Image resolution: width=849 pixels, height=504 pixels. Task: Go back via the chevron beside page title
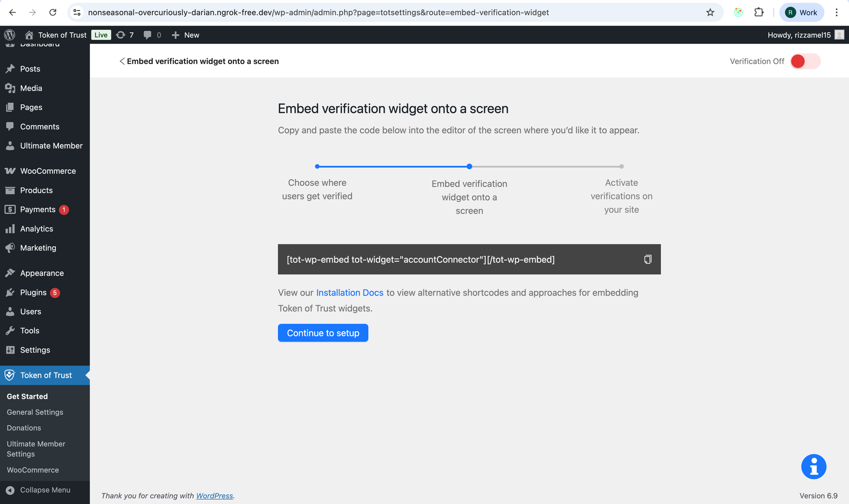coord(122,61)
